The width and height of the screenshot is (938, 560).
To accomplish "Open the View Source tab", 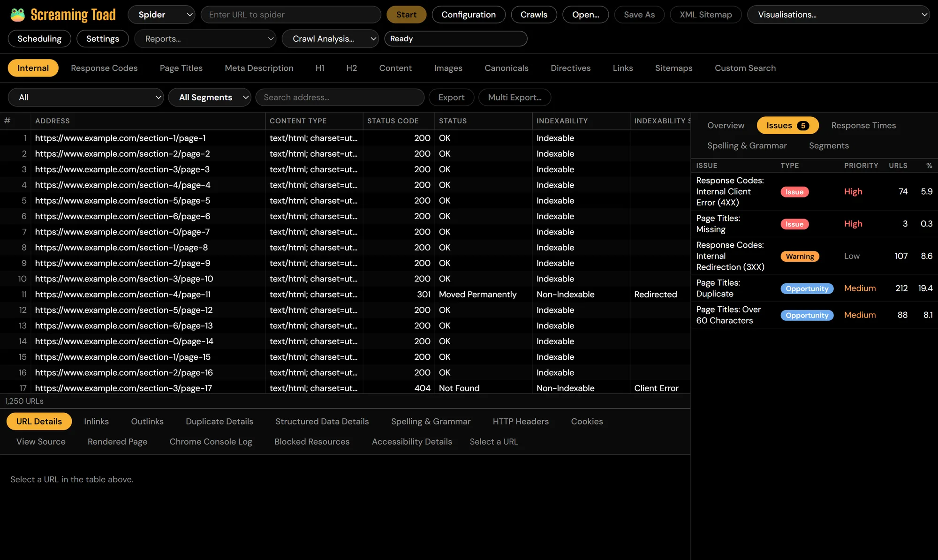I will pos(41,441).
